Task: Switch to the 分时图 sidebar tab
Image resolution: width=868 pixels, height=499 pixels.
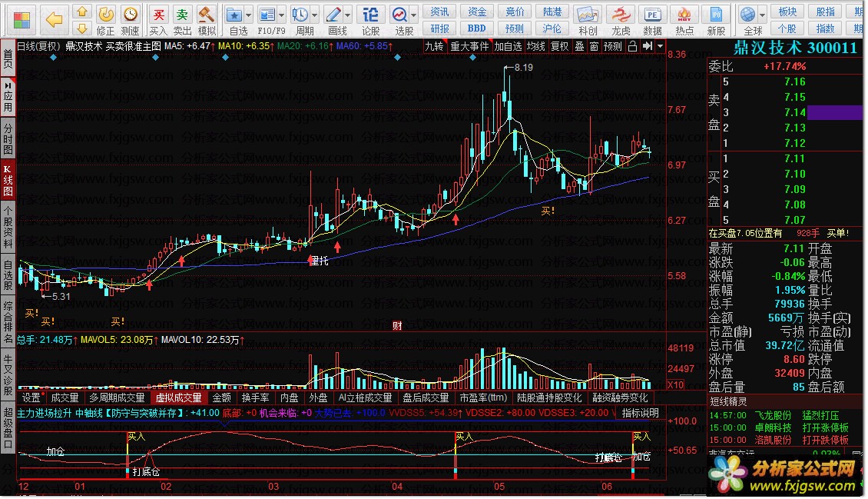Action: [8, 139]
